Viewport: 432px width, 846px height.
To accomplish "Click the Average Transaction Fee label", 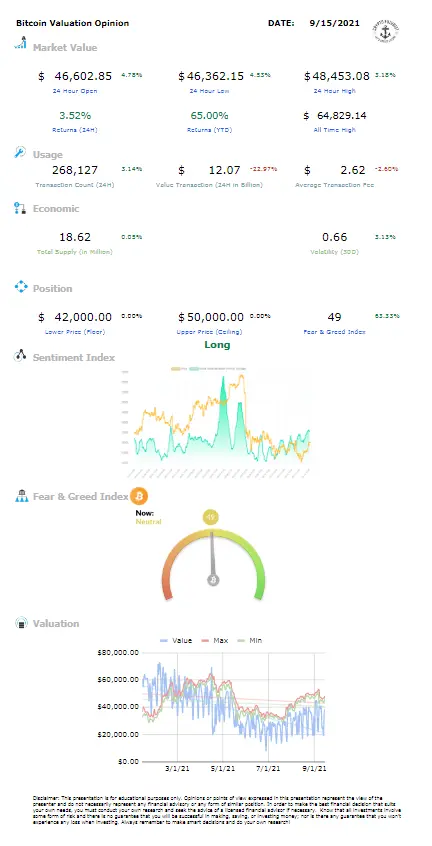I will (x=334, y=185).
